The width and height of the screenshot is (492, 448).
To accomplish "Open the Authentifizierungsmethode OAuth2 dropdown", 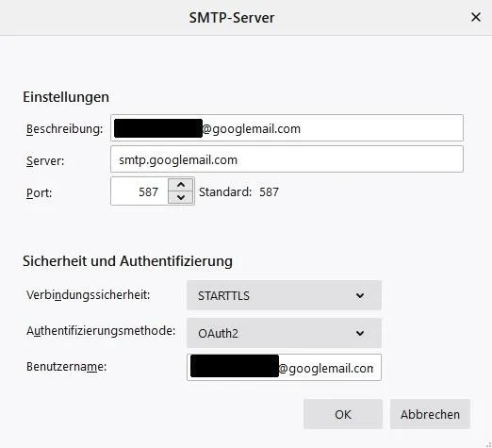I will pos(284,333).
